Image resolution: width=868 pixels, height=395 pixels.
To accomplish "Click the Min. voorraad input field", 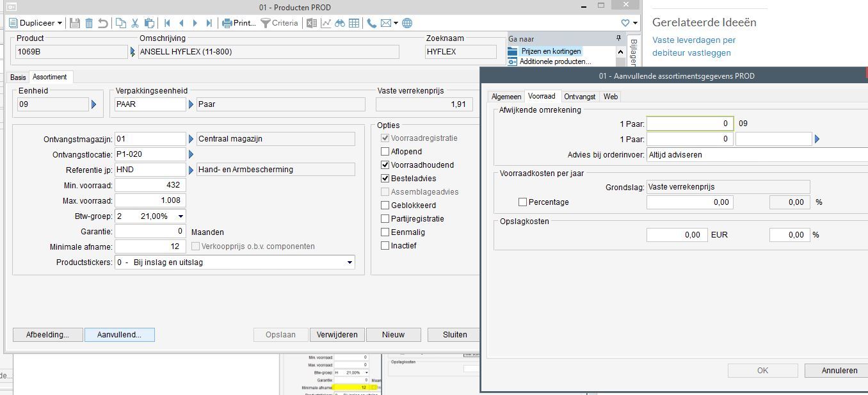I will 150,186.
